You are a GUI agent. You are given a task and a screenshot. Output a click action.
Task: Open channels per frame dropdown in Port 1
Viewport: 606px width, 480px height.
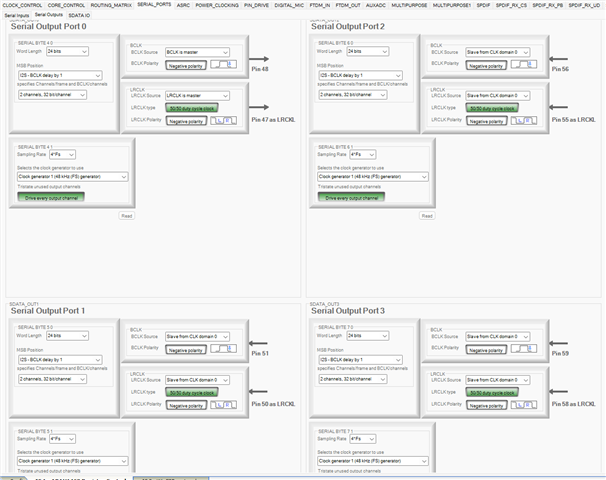click(x=53, y=379)
